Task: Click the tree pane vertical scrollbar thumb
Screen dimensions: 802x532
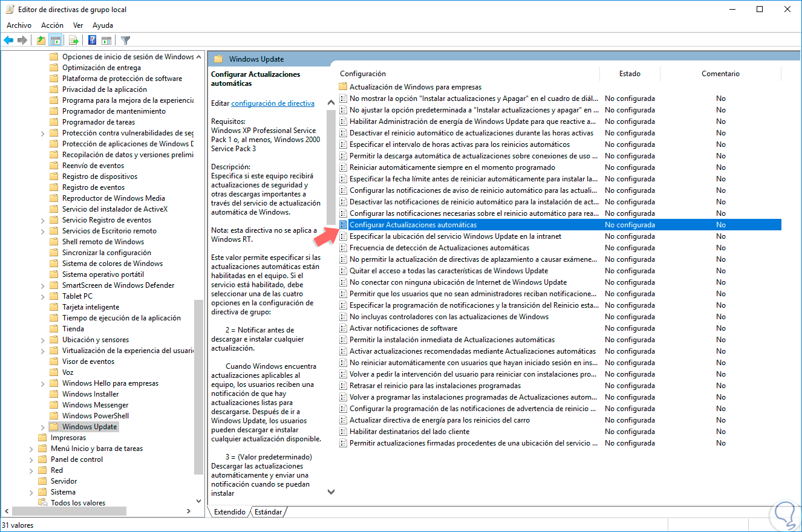Action: 199,387
